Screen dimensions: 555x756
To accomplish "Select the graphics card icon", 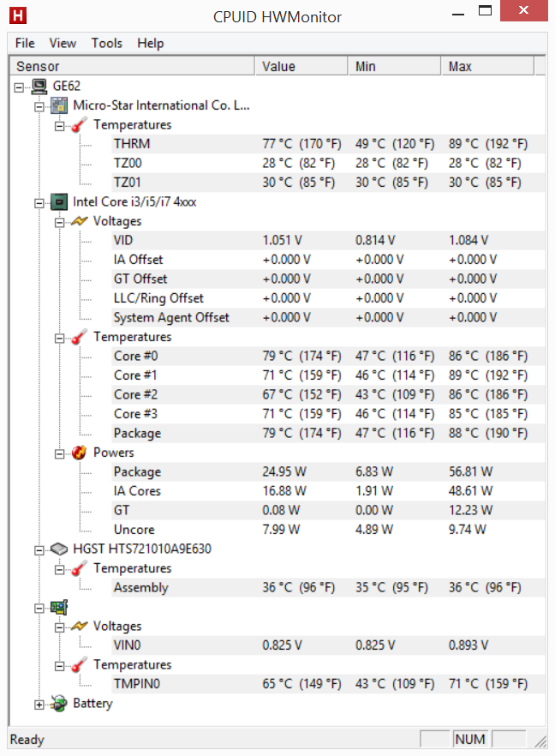I will tap(59, 607).
